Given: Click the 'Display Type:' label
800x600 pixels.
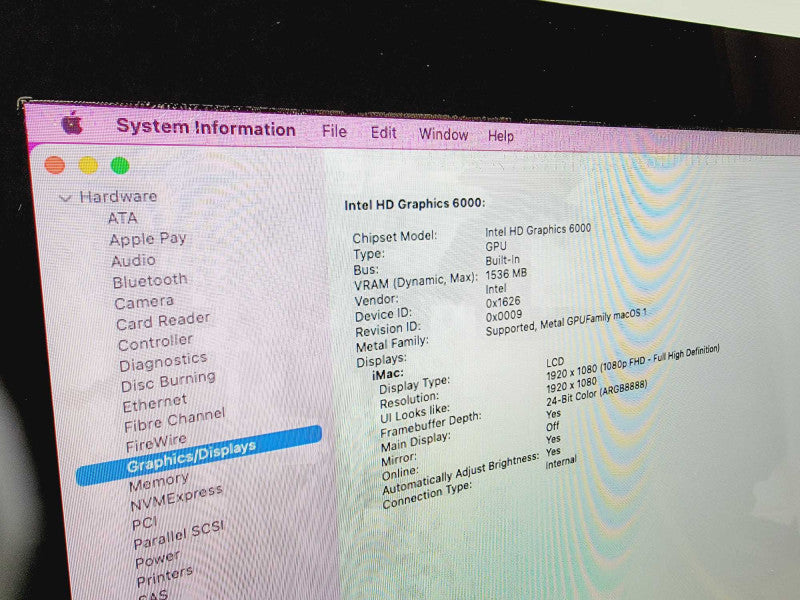Looking at the screenshot, I should (414, 385).
